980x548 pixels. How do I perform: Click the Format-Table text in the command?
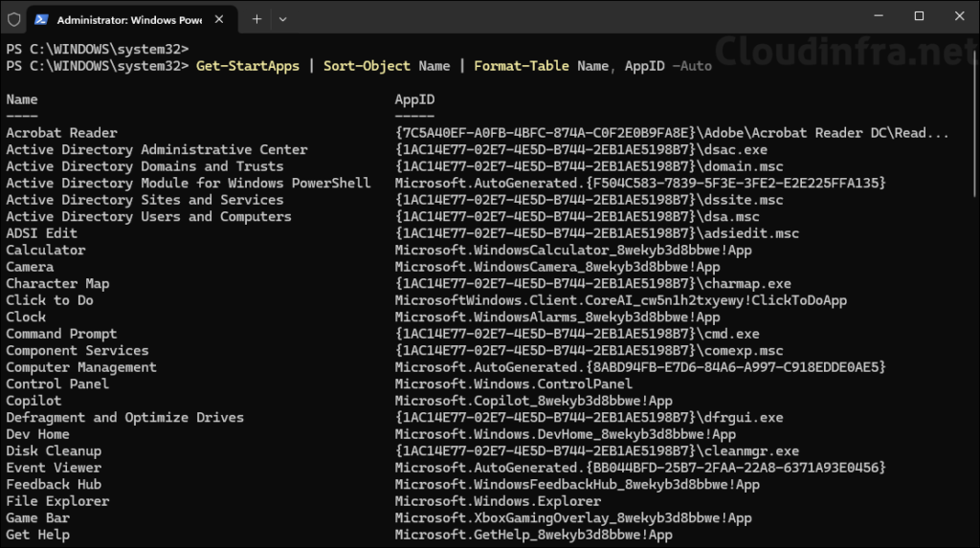pos(522,66)
